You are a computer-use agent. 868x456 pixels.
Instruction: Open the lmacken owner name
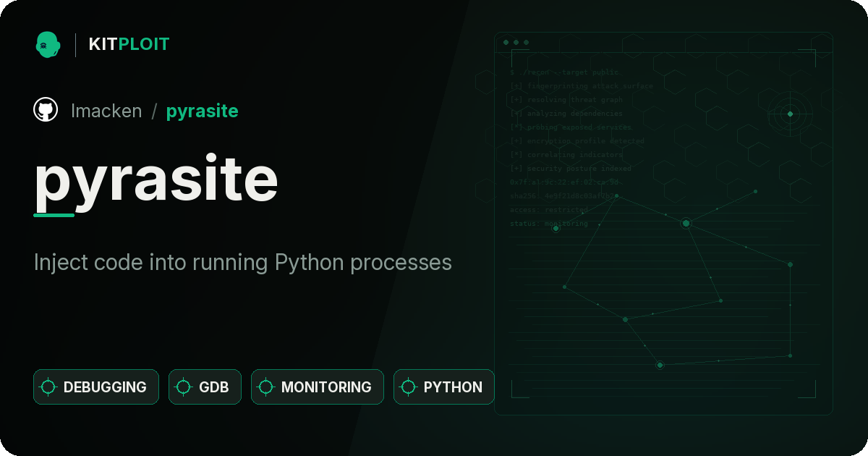point(106,111)
